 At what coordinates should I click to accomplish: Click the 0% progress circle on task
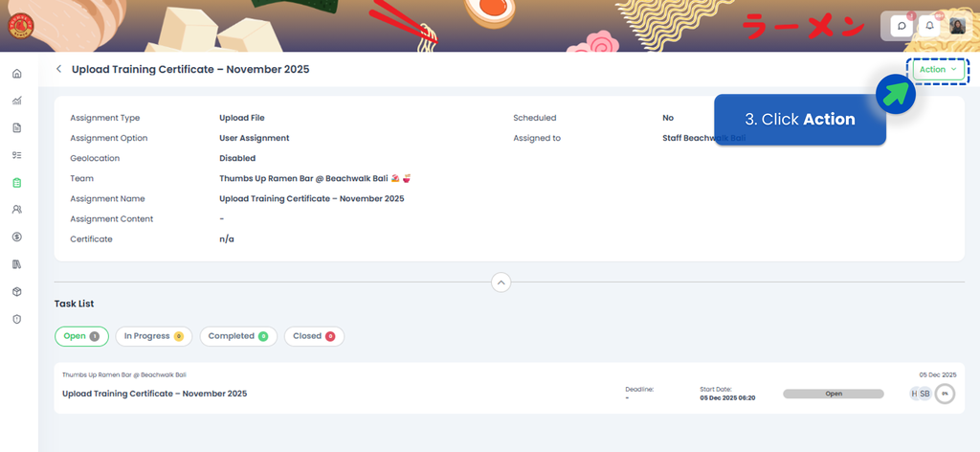[x=944, y=394]
